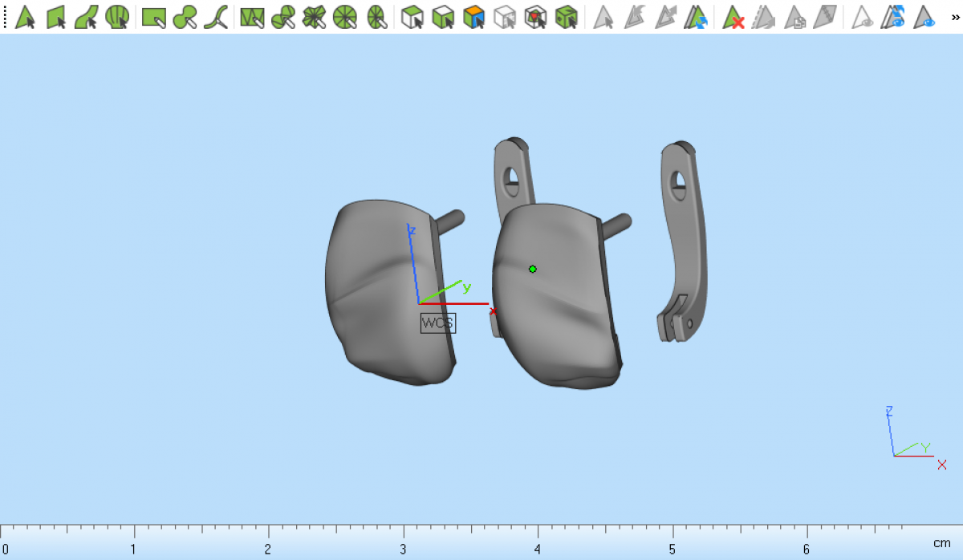The width and height of the screenshot is (963, 560).
Task: Click the full-circle triangulated brush mark tool
Action: 344,17
